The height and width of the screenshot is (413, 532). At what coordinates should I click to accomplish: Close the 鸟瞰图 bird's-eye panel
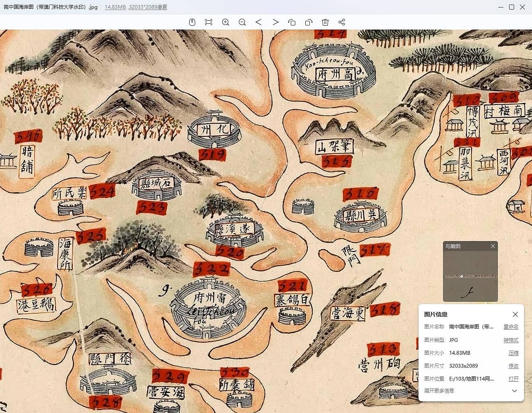[x=493, y=246]
